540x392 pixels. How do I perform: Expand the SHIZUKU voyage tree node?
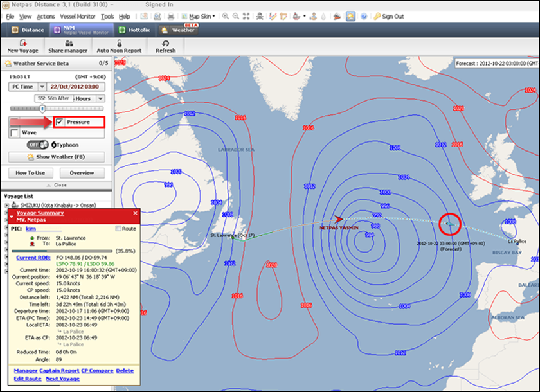click(6, 205)
